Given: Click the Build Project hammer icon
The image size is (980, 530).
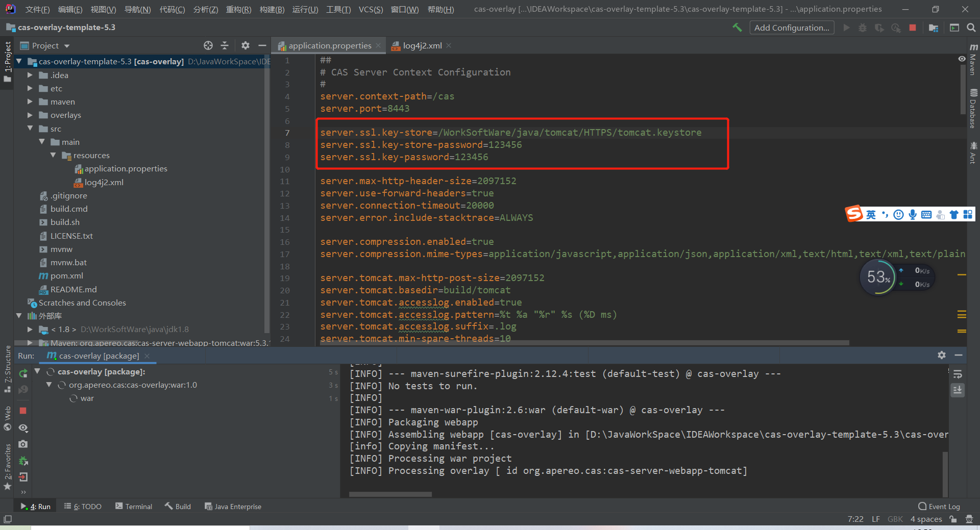Looking at the screenshot, I should pos(737,28).
